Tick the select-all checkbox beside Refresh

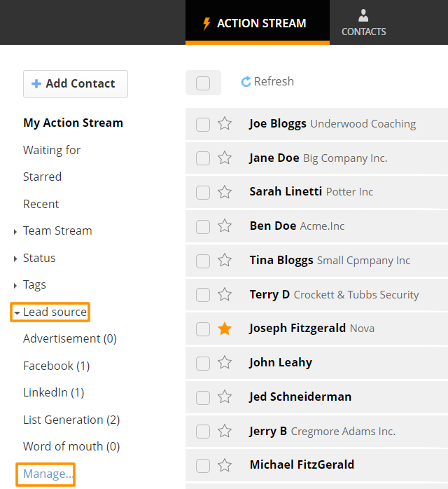(203, 83)
